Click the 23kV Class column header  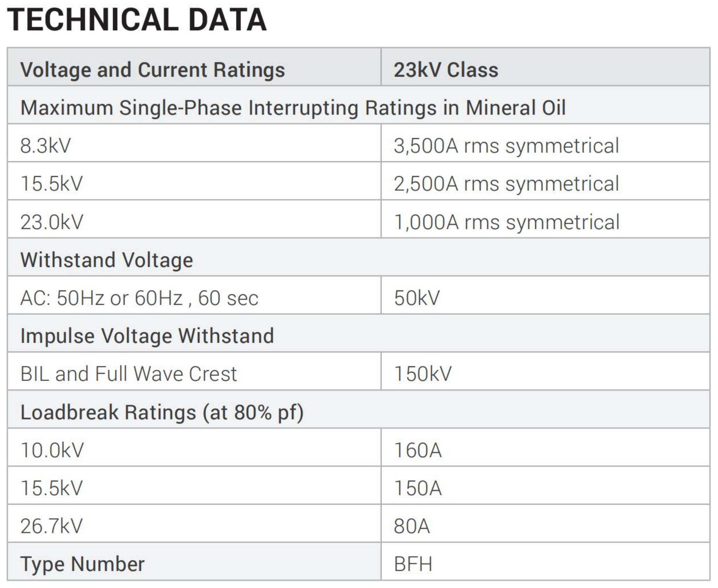pyautogui.click(x=446, y=70)
